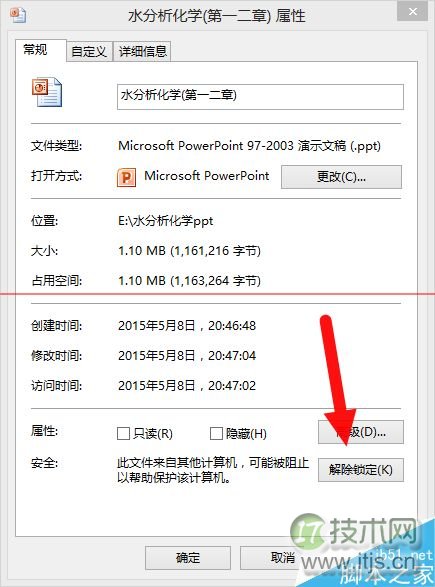Screen dimensions: 435x587
Task: Open advanced attributes via 高级(D)... button
Action: click(x=361, y=432)
